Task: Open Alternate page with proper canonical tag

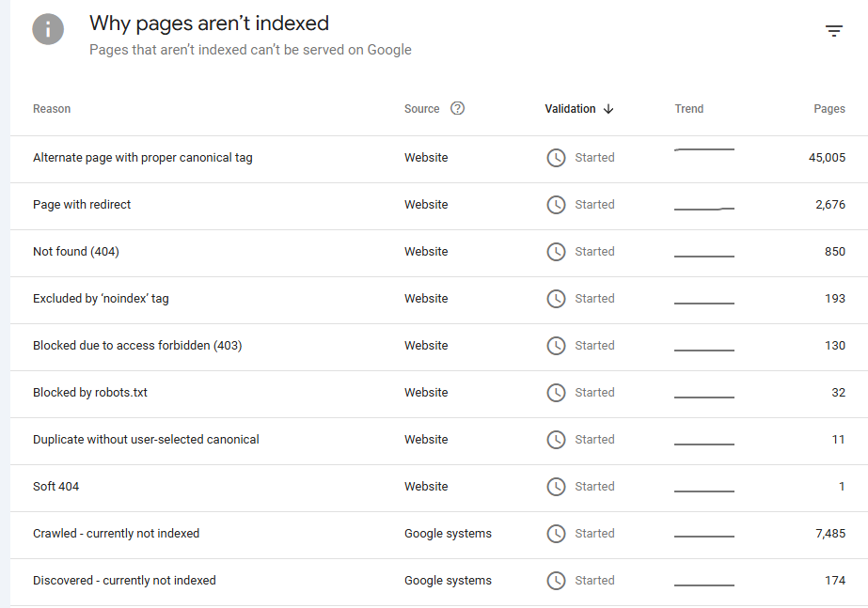Action: tap(143, 158)
